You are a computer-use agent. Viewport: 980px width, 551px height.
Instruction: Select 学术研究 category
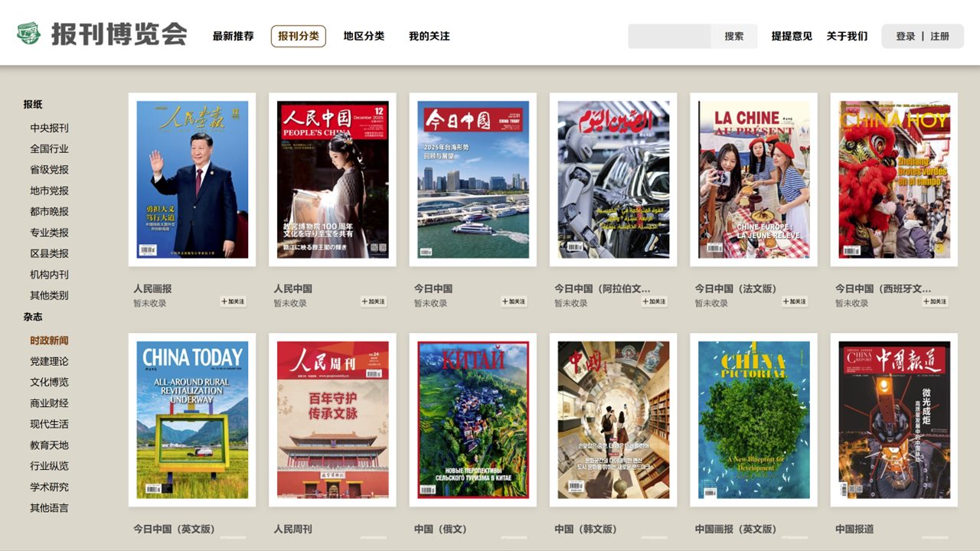50,487
